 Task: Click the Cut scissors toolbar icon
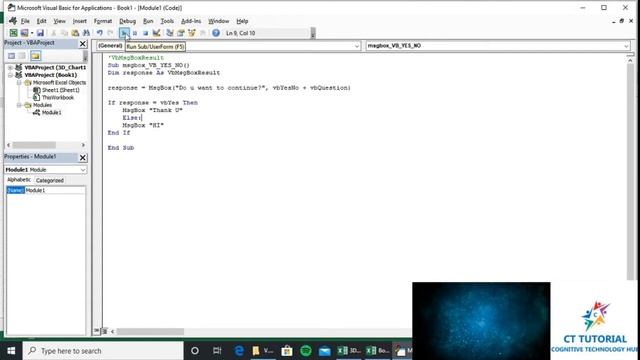pos(53,33)
